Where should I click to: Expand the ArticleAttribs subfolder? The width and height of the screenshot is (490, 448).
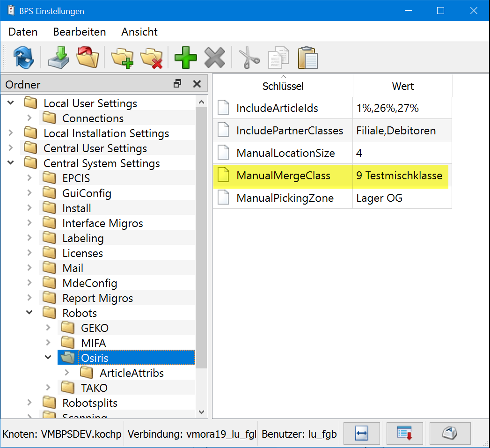(67, 373)
